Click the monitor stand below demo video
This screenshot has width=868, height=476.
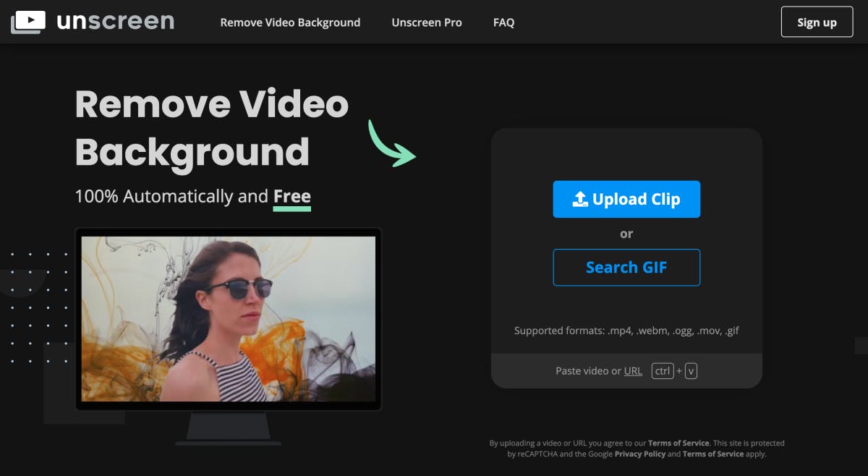229,428
